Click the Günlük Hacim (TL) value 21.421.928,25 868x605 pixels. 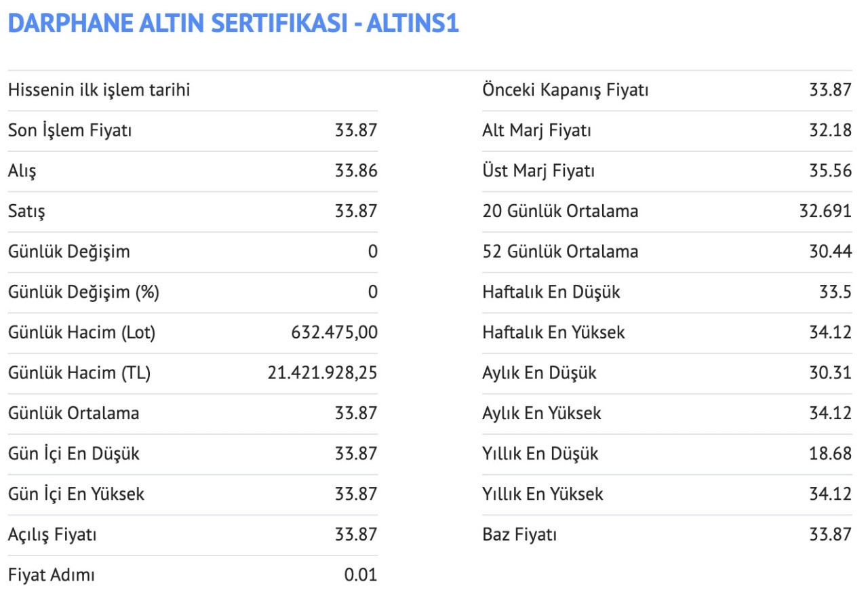click(x=323, y=373)
